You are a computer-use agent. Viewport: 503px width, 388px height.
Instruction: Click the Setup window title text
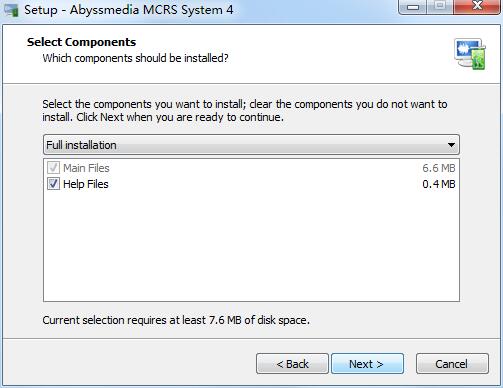pos(129,10)
